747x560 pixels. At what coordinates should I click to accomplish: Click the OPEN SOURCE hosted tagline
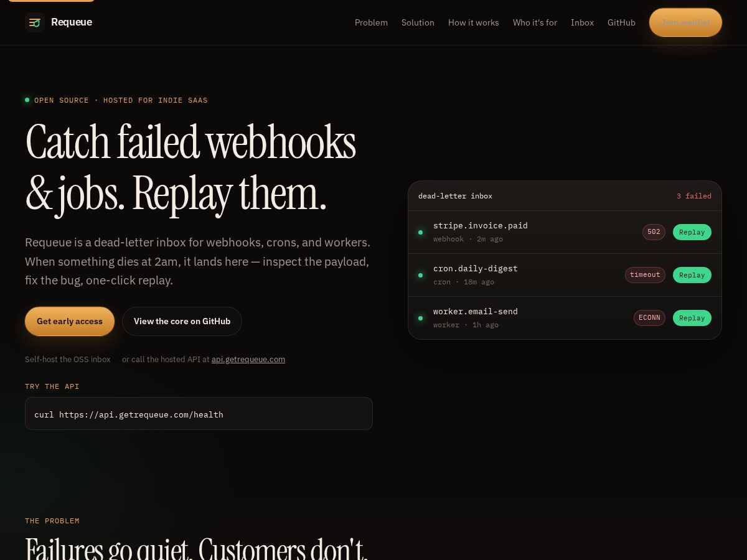click(121, 100)
